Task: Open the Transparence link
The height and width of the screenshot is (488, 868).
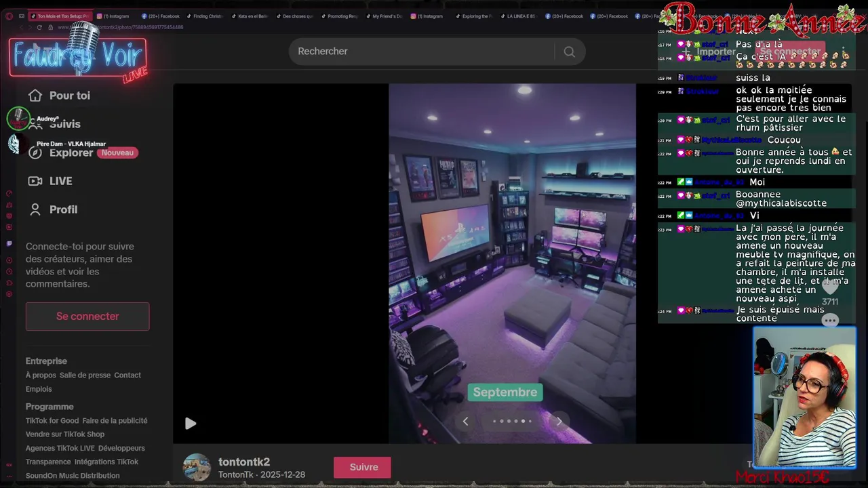Action: tap(48, 462)
